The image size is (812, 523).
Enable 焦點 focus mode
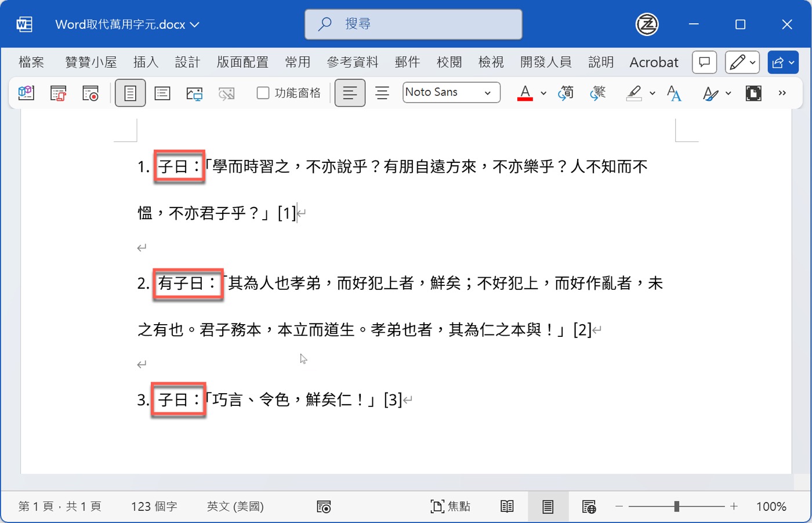(x=450, y=506)
